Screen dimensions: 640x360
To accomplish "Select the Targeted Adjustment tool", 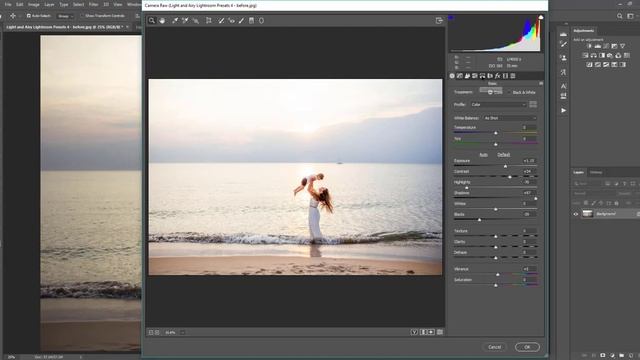I will [196, 20].
